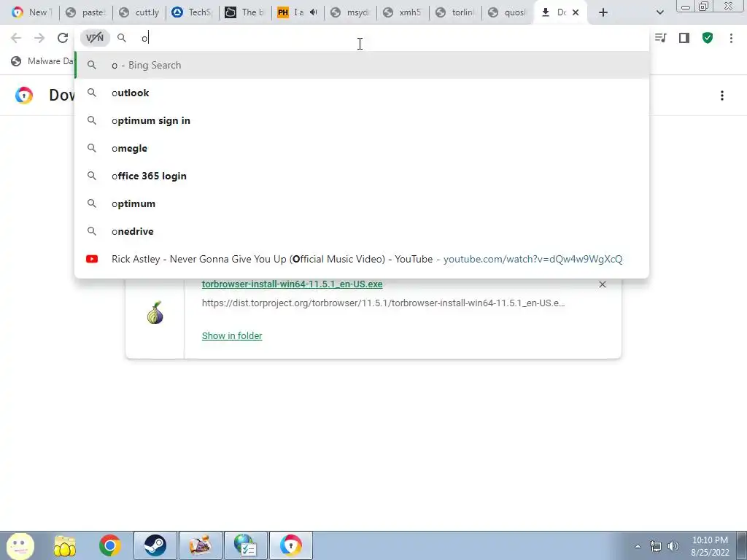Close the Downloads tab
Viewport: 747px width, 560px height.
tap(576, 12)
